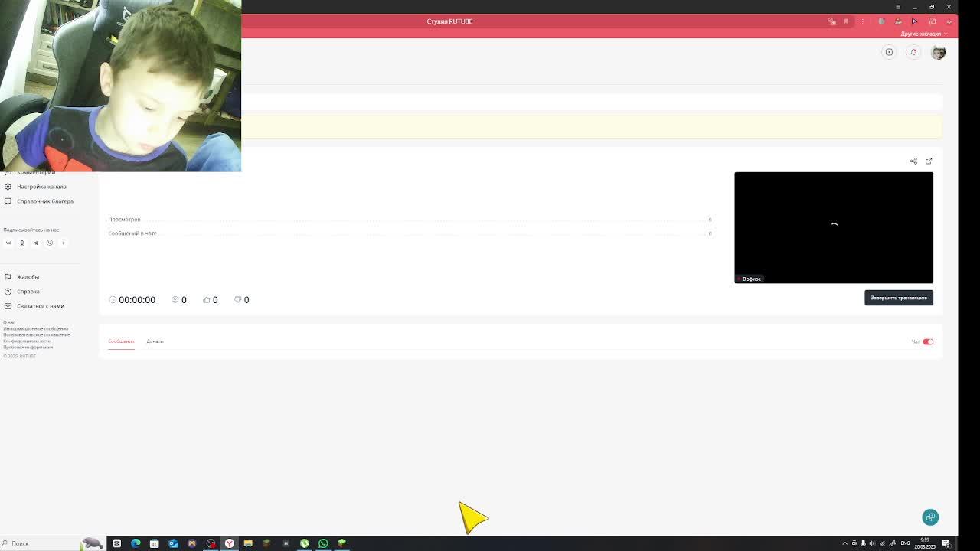The width and height of the screenshot is (980, 551).
Task: Open the support chat bubble icon
Action: pyautogui.click(x=930, y=517)
